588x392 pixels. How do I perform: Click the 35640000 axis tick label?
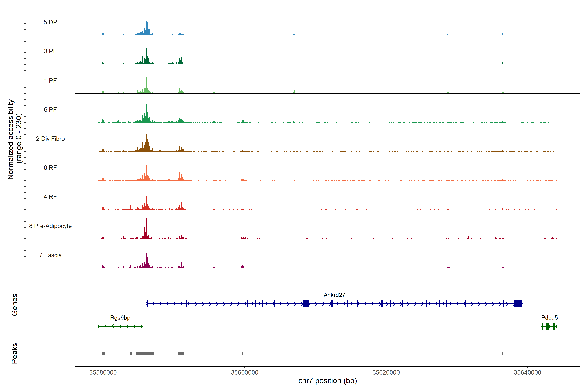[528, 373]
